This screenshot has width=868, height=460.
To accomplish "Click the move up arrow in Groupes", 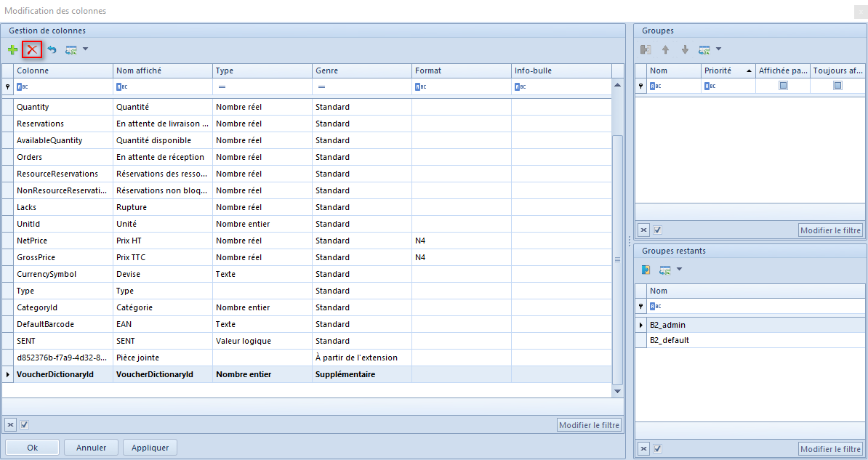I will [665, 50].
